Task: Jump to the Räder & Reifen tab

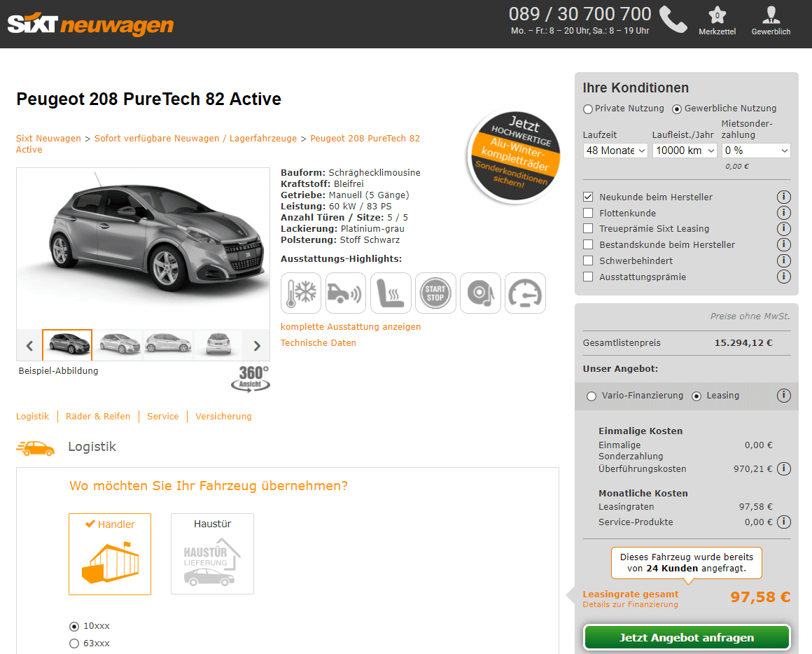Action: point(98,417)
